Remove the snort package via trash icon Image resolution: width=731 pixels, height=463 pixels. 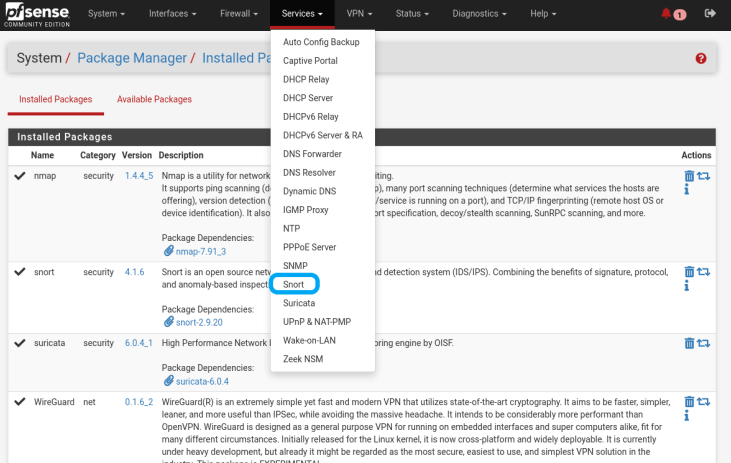(x=689, y=271)
